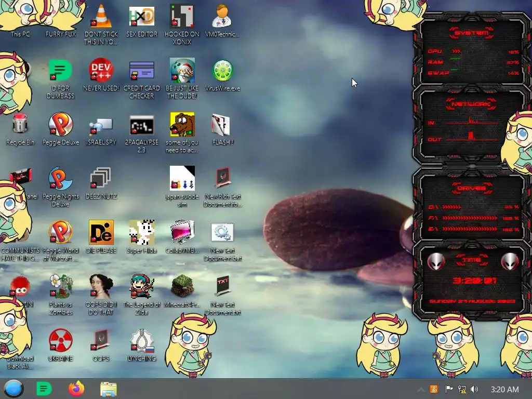Select the Minecraft4Fr... grass block icon

182,291
